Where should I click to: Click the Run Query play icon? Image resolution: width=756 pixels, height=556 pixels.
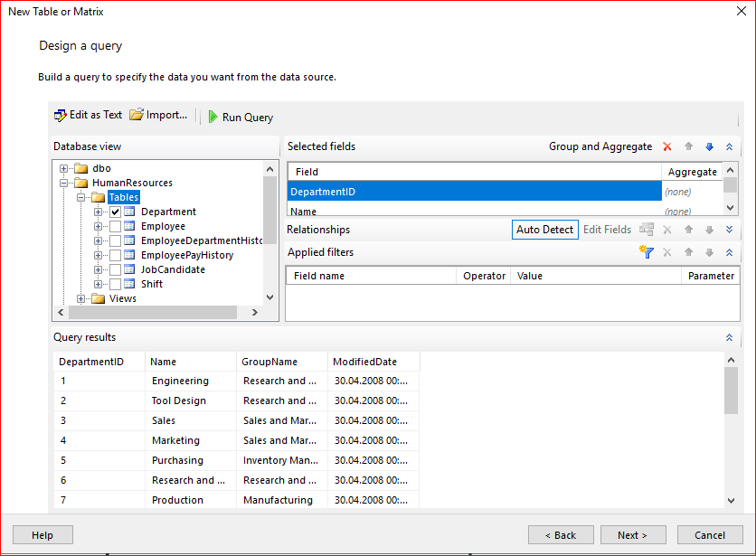coord(213,117)
